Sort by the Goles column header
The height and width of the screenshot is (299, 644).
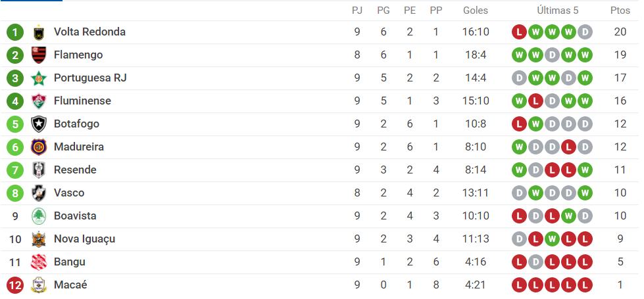coord(476,11)
